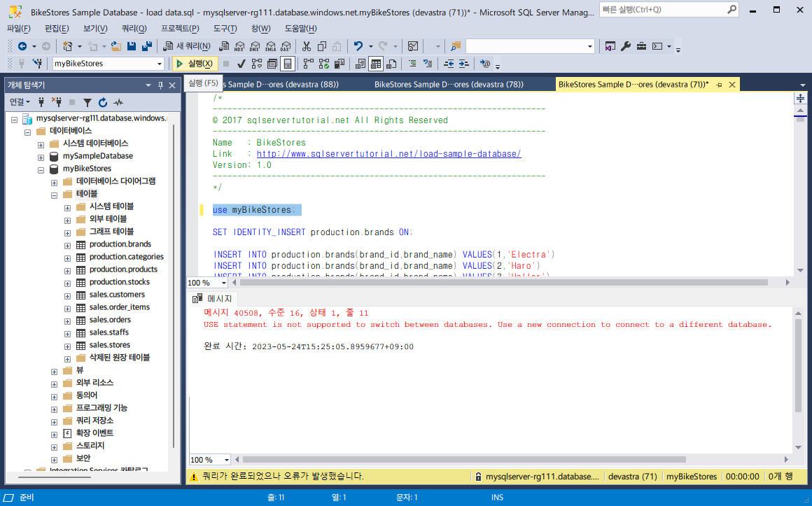
Task: Switch to results to grid mode
Action: pos(376,64)
